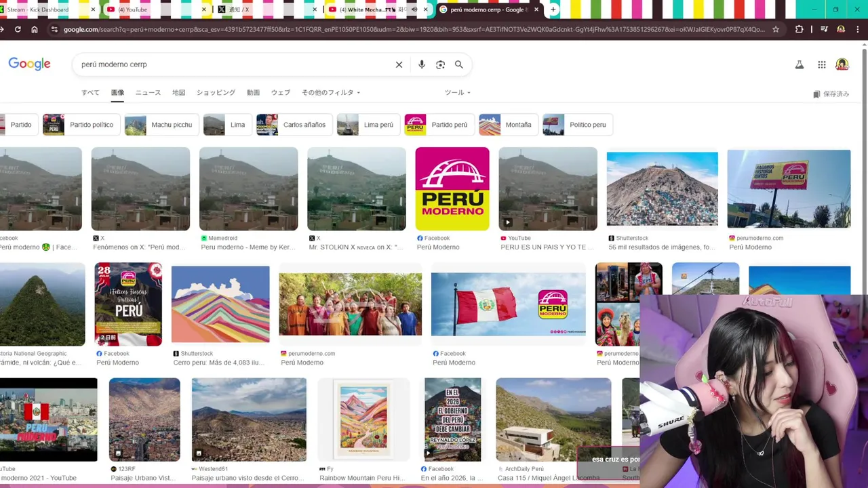Open the Chrome extensions puzzle icon

[800, 29]
